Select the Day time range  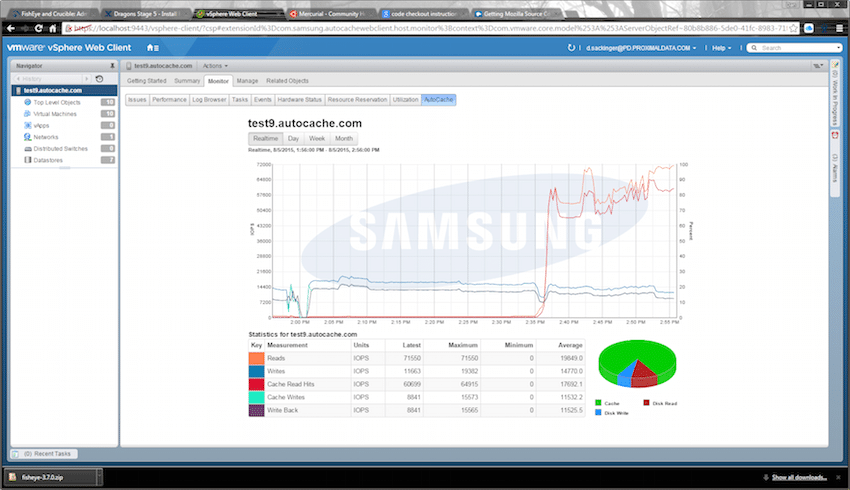click(x=293, y=138)
